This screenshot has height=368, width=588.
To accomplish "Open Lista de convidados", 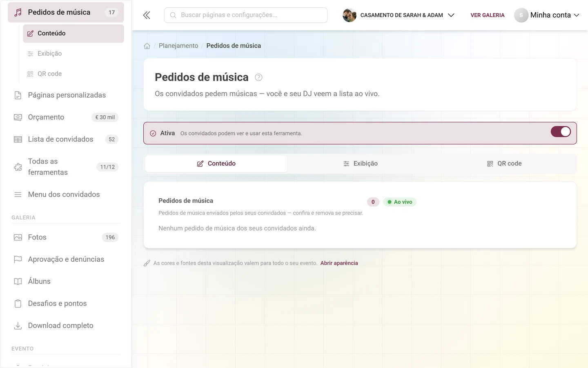I will tap(66, 139).
